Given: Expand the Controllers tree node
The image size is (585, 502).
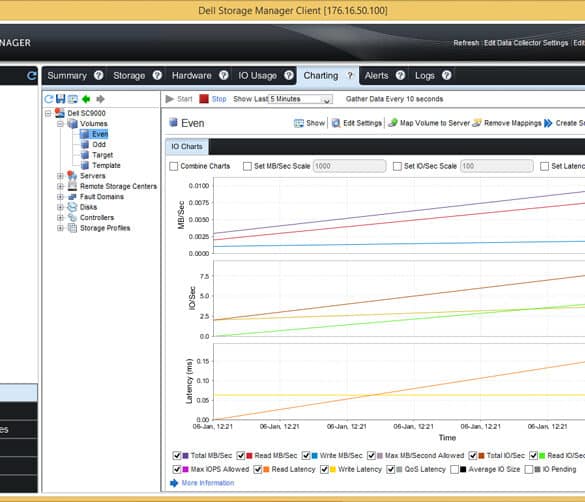Looking at the screenshot, I should [x=60, y=217].
